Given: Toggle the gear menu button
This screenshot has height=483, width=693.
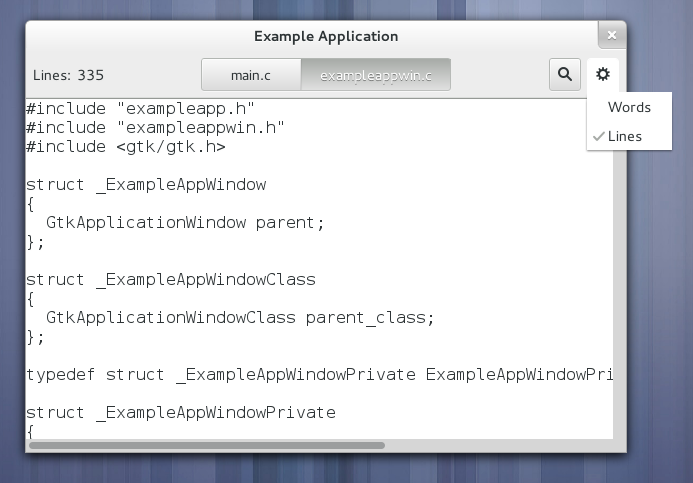Looking at the screenshot, I should (603, 74).
